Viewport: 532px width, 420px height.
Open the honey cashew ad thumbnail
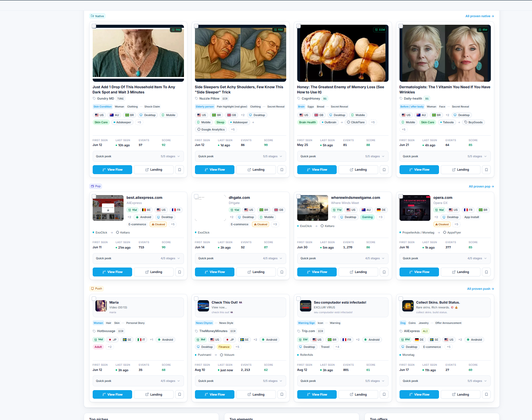(x=343, y=53)
